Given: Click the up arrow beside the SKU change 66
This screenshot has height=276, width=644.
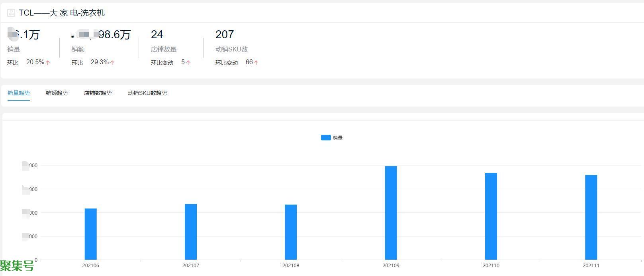Looking at the screenshot, I should (x=256, y=63).
